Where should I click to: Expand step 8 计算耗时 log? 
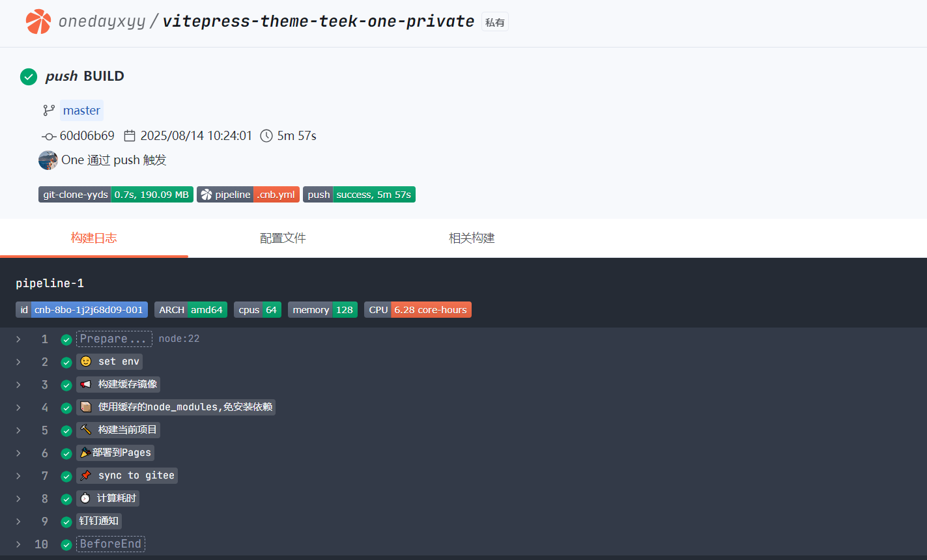pyautogui.click(x=18, y=499)
